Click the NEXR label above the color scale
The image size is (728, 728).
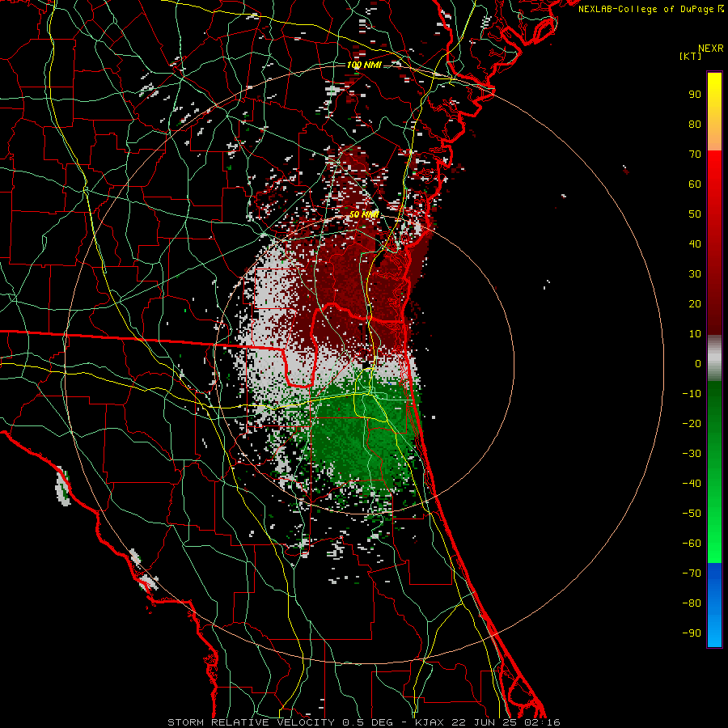click(710, 49)
